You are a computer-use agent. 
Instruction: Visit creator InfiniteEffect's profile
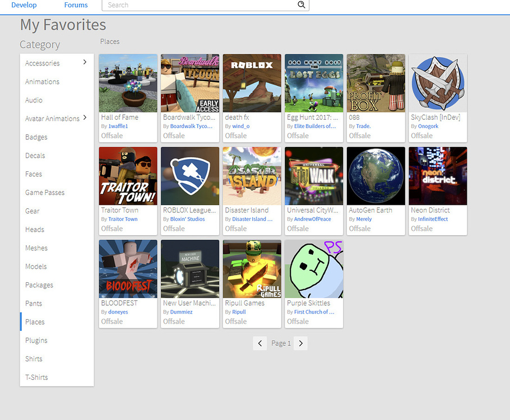pos(433,219)
